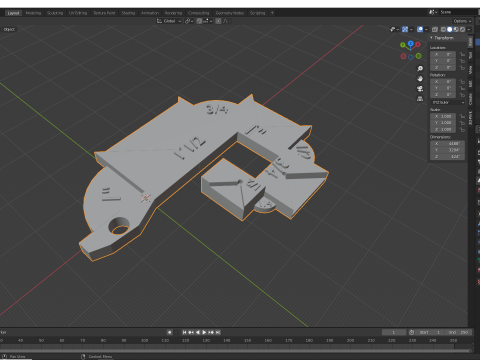Jump to next keyframe
The image size is (480, 360).
[x=211, y=332]
